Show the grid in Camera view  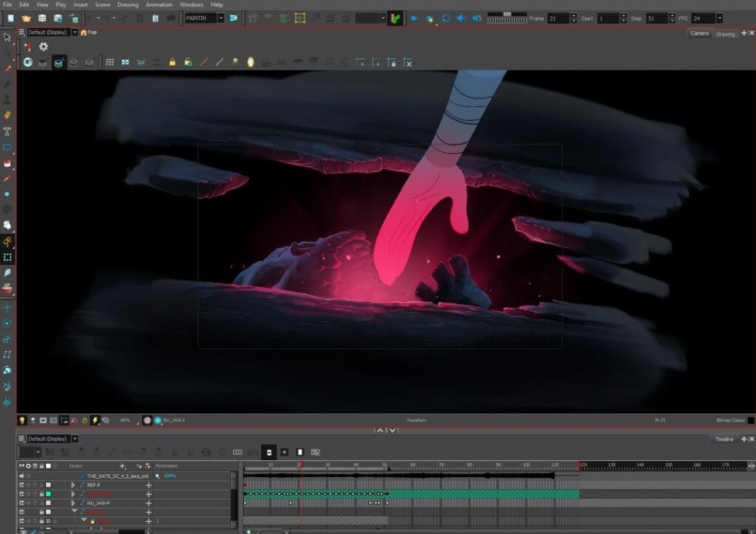coord(110,62)
